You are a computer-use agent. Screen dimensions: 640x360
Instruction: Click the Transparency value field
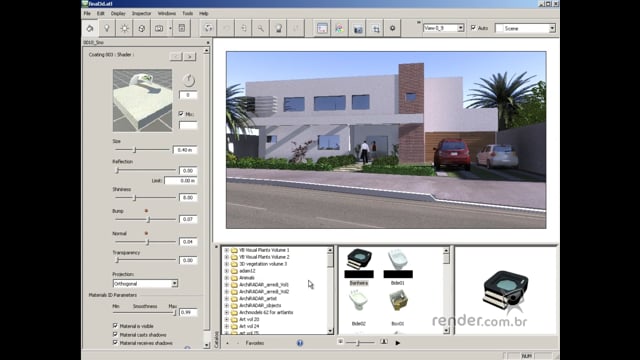pos(188,260)
